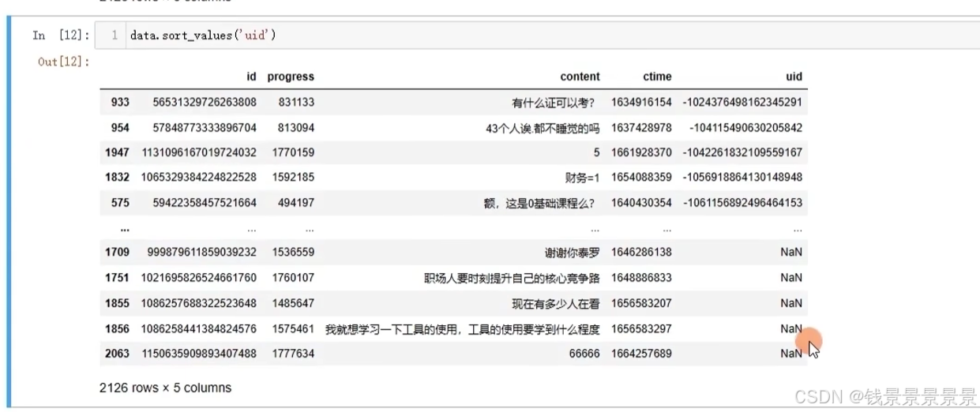980x412 pixels.
Task: Click uid value -1042261832109559167
Action: 743,152
